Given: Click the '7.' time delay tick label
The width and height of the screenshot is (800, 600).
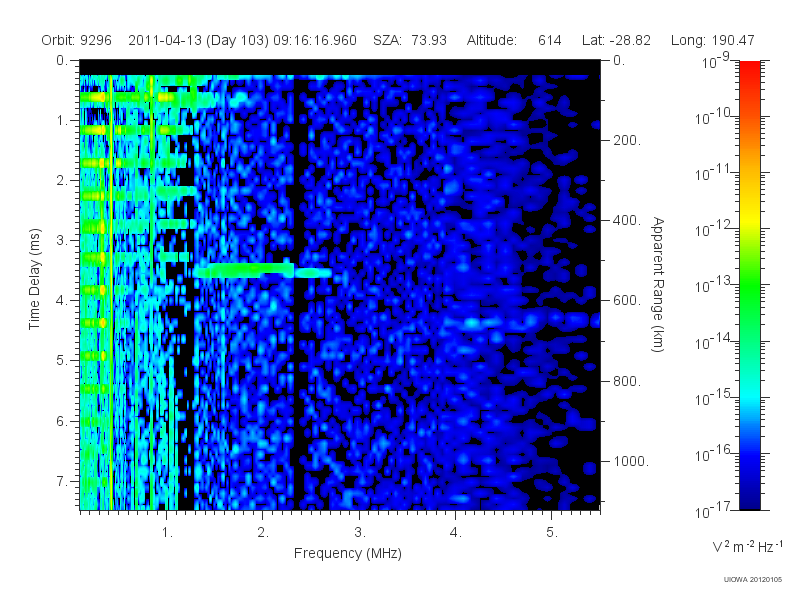Looking at the screenshot, I should 62,481.
